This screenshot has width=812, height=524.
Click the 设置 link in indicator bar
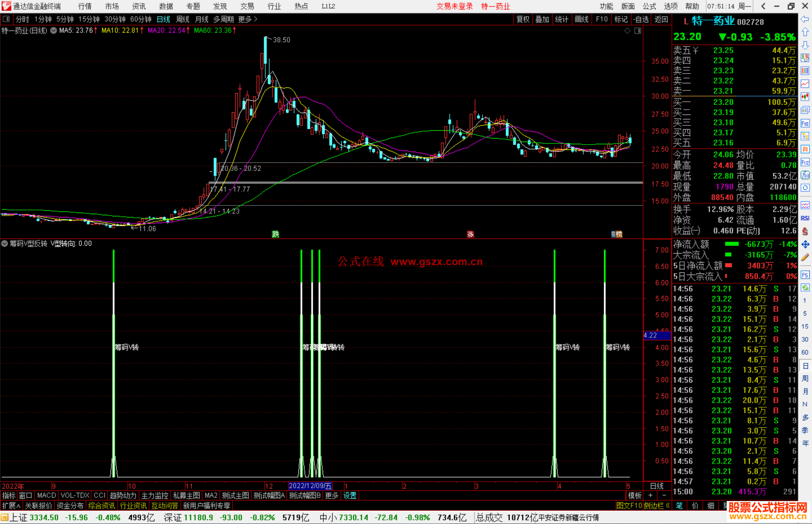pyautogui.click(x=350, y=495)
